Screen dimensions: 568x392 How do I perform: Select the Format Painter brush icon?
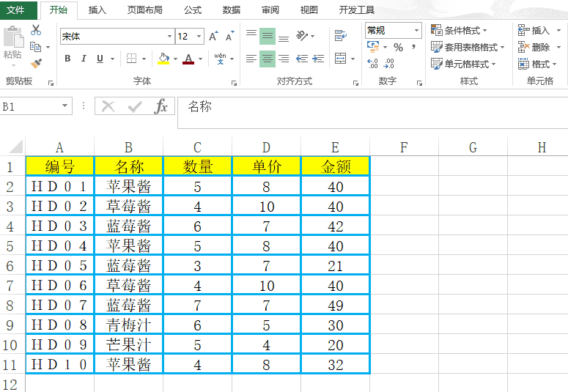tap(36, 64)
